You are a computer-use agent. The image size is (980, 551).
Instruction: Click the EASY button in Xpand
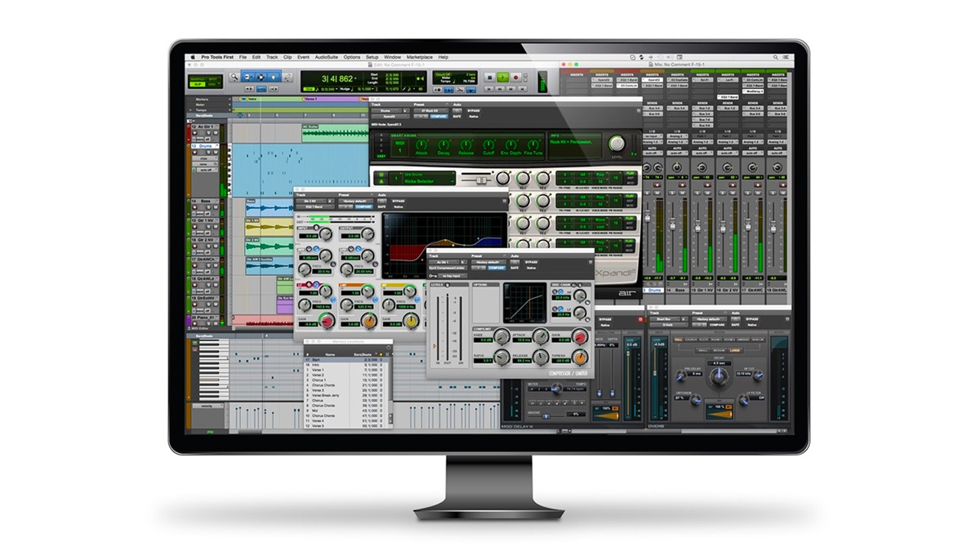click(x=381, y=156)
